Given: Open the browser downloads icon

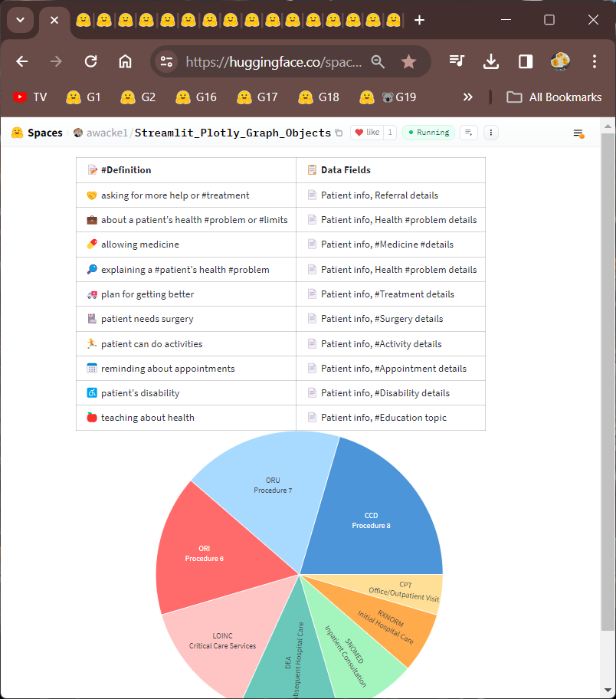Looking at the screenshot, I should (x=491, y=62).
